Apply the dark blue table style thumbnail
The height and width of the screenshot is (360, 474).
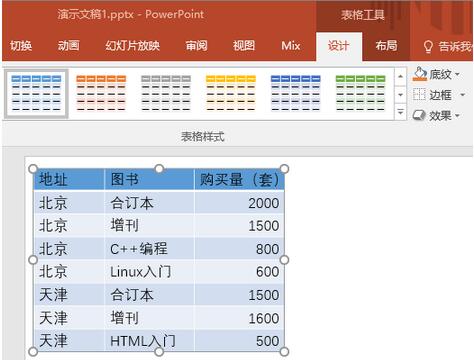pos(296,93)
